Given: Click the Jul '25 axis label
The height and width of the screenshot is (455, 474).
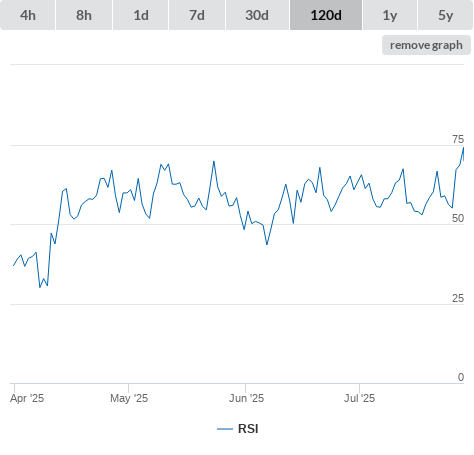Looking at the screenshot, I should click(359, 398).
